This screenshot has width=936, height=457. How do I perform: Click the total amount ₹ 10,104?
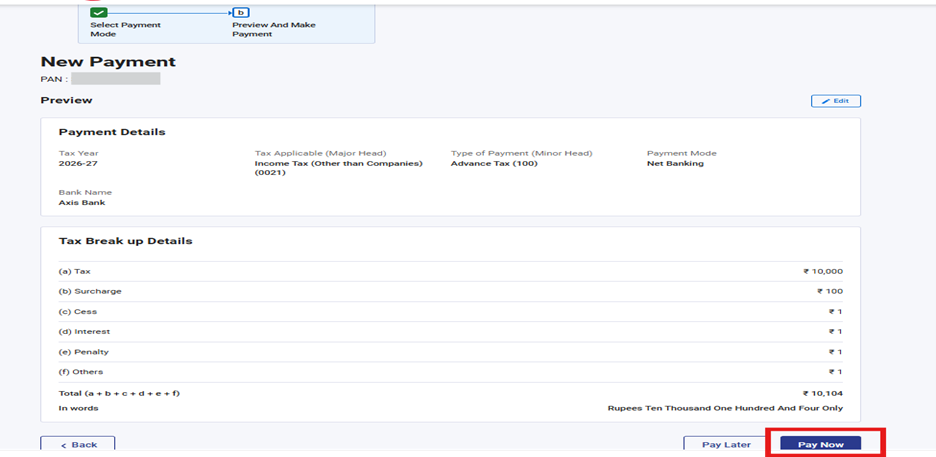tap(822, 393)
